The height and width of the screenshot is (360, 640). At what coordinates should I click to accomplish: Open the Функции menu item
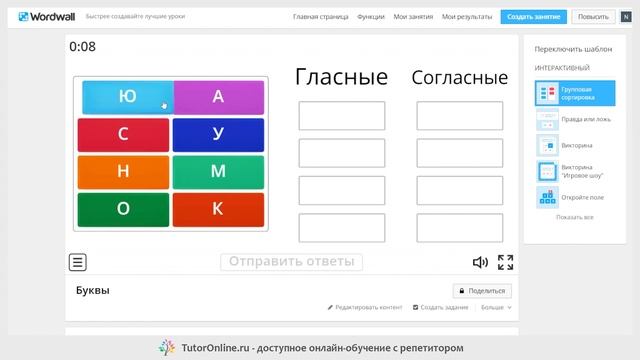(371, 17)
